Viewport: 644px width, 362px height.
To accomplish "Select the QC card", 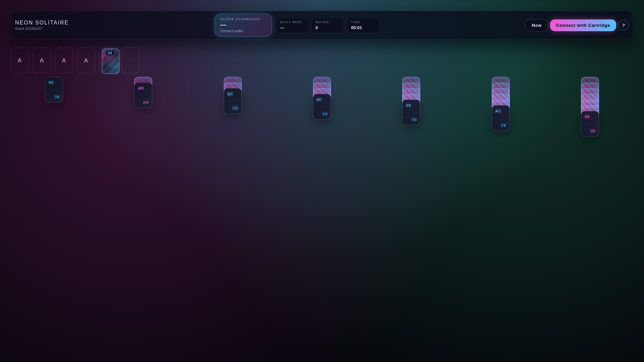I will 233,101.
